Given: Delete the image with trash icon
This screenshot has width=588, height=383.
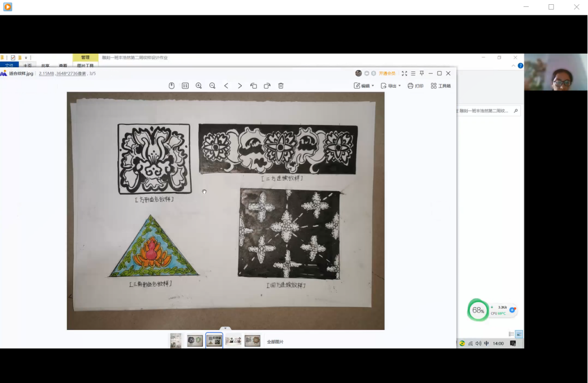Looking at the screenshot, I should pos(281,86).
